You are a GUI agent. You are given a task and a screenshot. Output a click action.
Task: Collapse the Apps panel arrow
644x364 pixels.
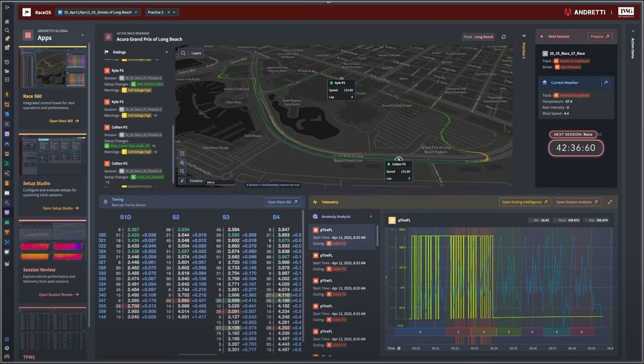point(82,35)
